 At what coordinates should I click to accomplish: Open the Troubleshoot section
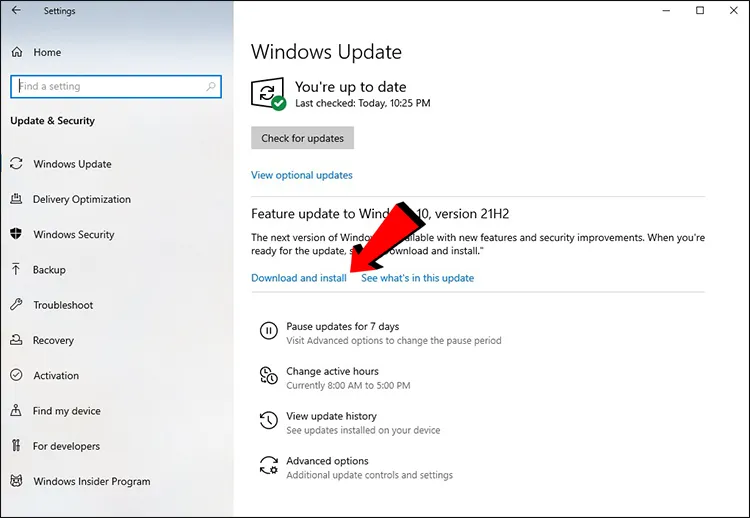(x=63, y=305)
